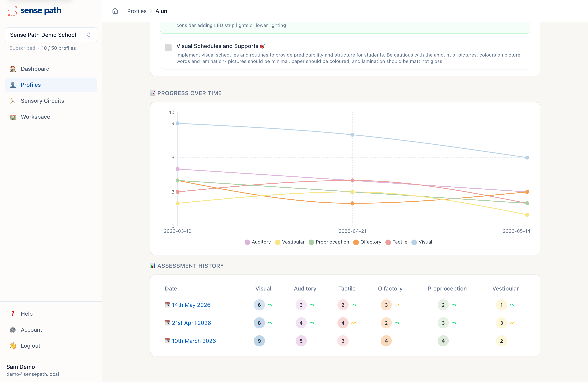The height and width of the screenshot is (382, 588).
Task: Log out using the sidebar link
Action: pos(51,346)
